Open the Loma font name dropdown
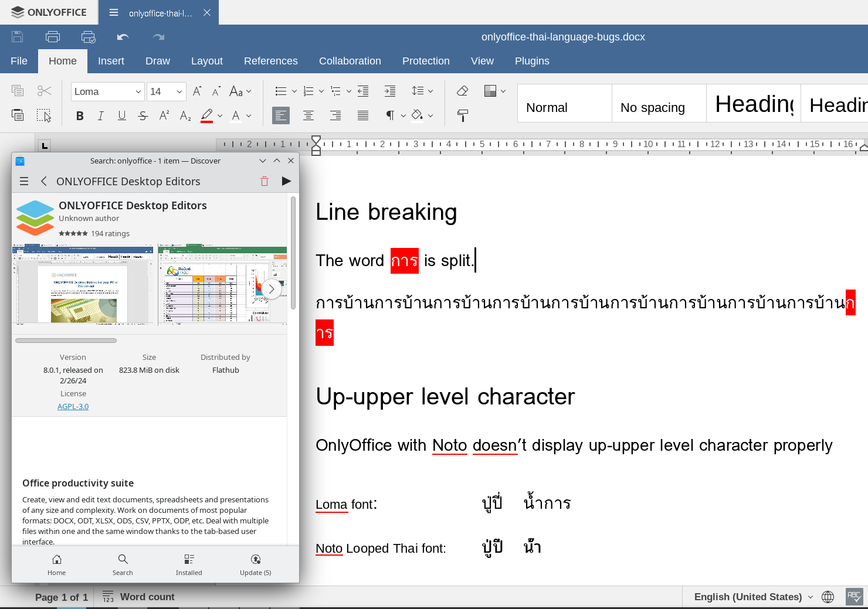 click(138, 91)
